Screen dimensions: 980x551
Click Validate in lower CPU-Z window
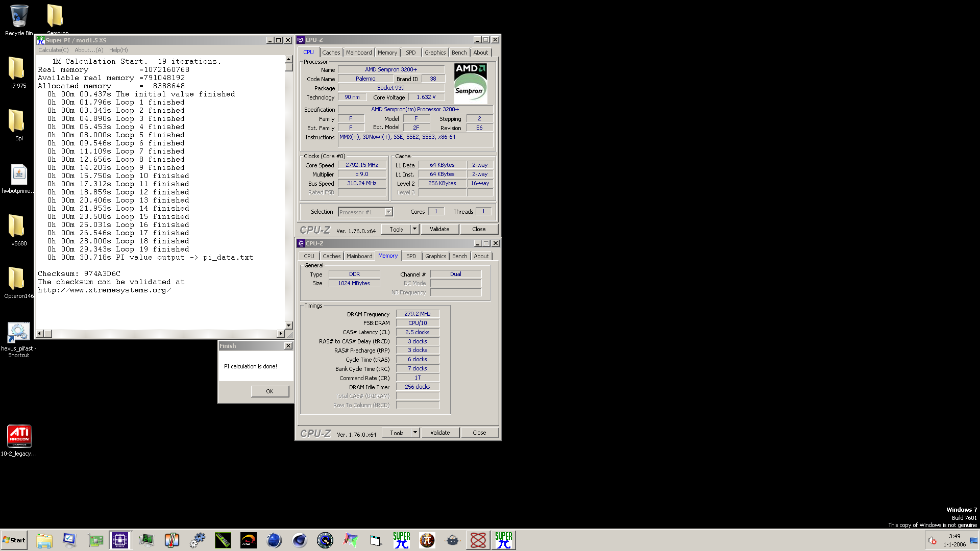pyautogui.click(x=440, y=433)
